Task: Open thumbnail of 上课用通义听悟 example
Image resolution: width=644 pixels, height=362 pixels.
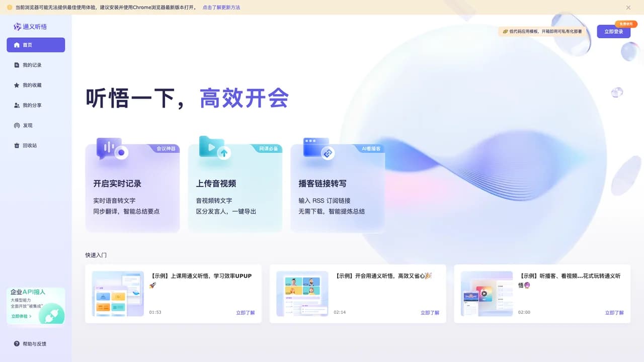Action: (118, 294)
